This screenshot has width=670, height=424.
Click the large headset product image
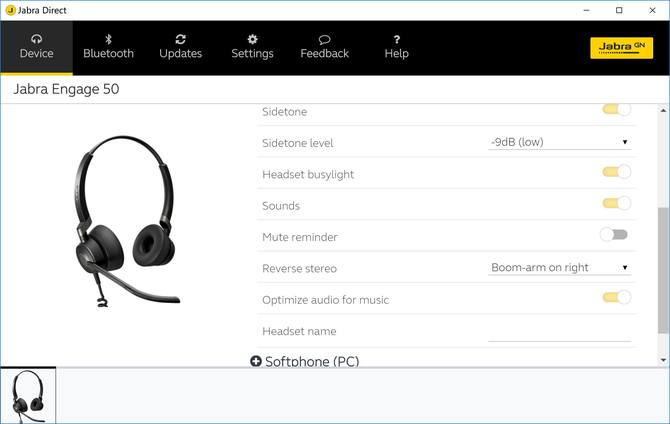[126, 221]
